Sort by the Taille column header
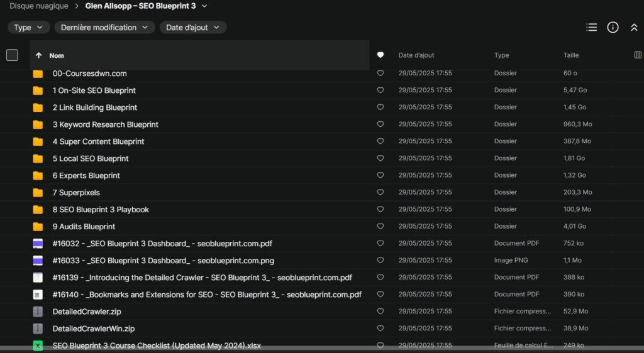The height and width of the screenshot is (353, 644). [571, 55]
